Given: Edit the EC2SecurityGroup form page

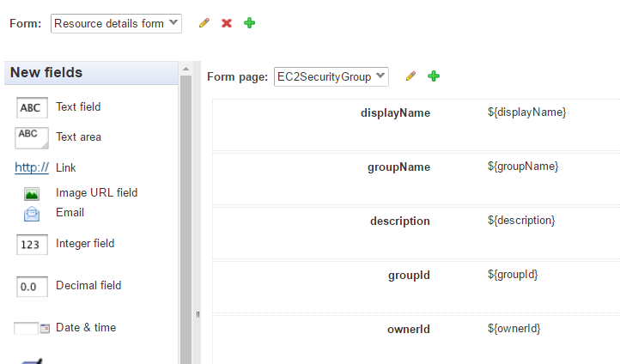Looking at the screenshot, I should click(410, 76).
